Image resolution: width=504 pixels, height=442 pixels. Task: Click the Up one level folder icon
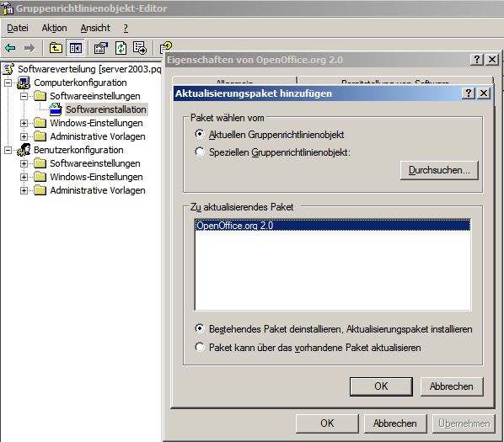56,48
